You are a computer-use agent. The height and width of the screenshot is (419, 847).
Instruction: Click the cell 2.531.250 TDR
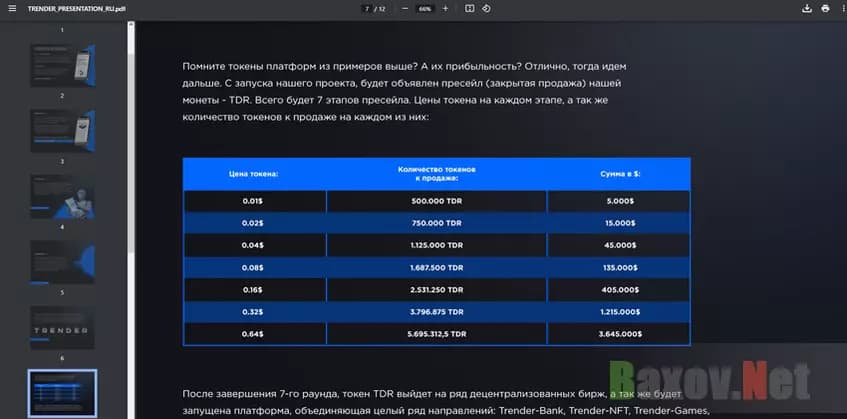(436, 290)
